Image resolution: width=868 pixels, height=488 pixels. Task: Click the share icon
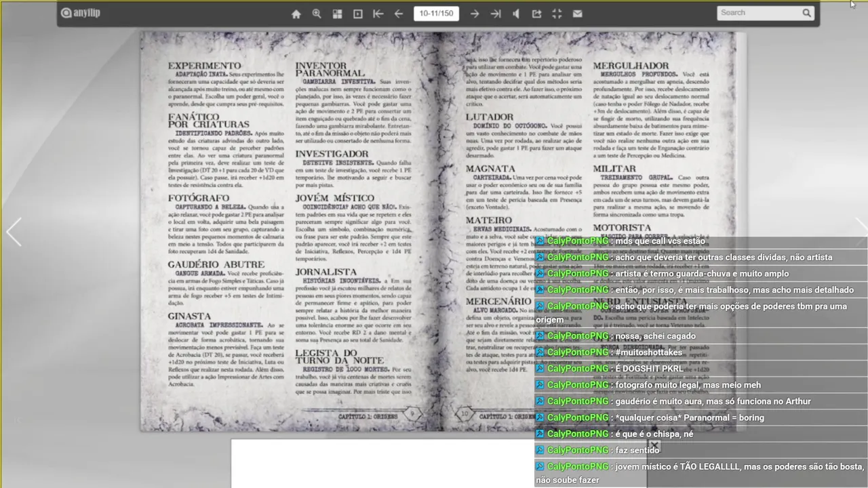[536, 14]
